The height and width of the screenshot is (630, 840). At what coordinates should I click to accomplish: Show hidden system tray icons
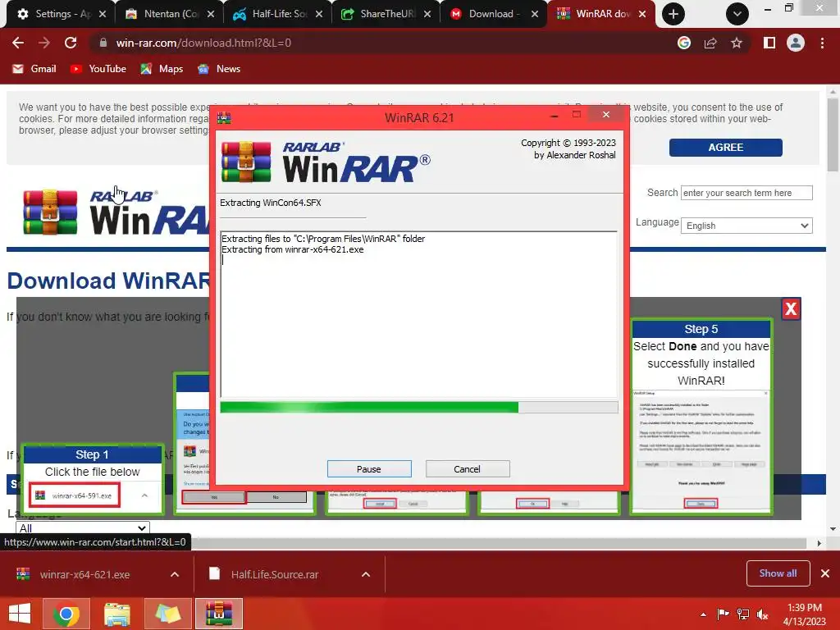[703, 614]
